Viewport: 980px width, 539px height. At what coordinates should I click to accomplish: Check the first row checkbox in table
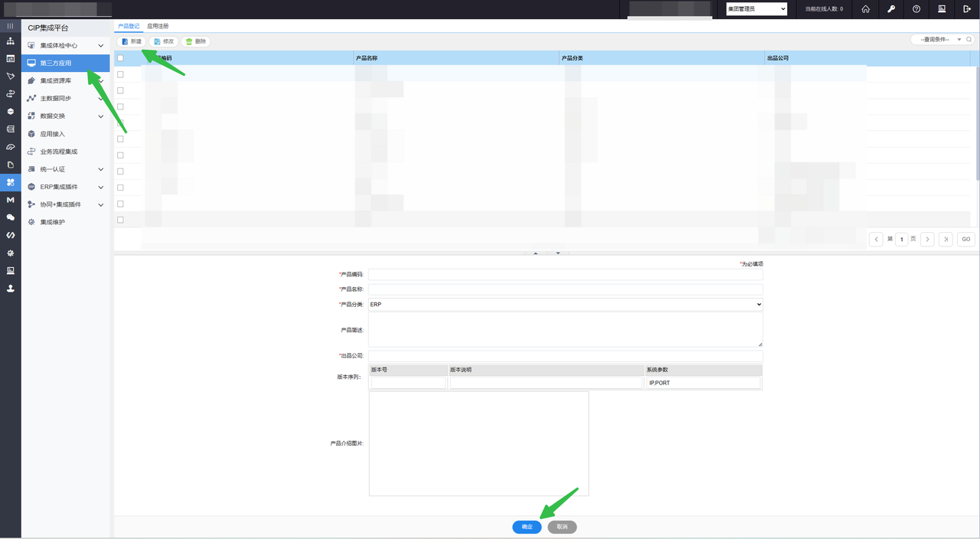(x=120, y=74)
